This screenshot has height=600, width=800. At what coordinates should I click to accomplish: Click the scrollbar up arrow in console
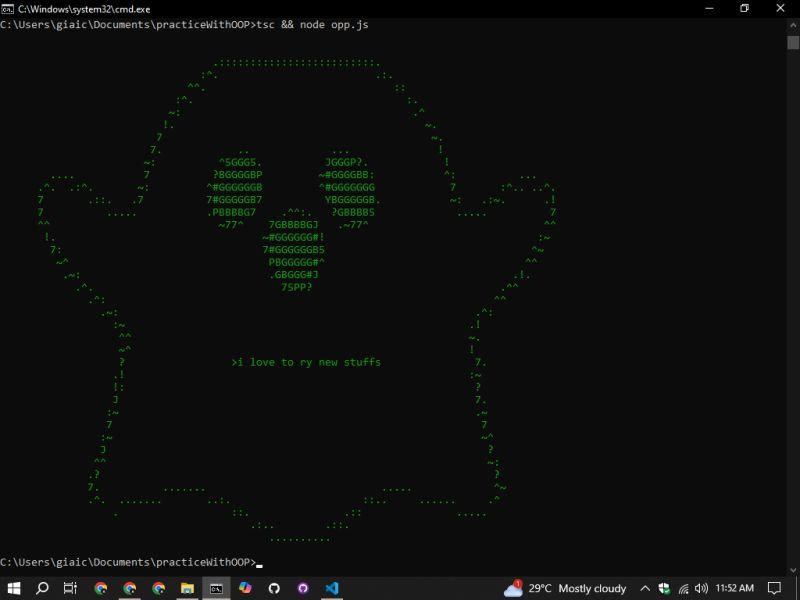coord(792,24)
